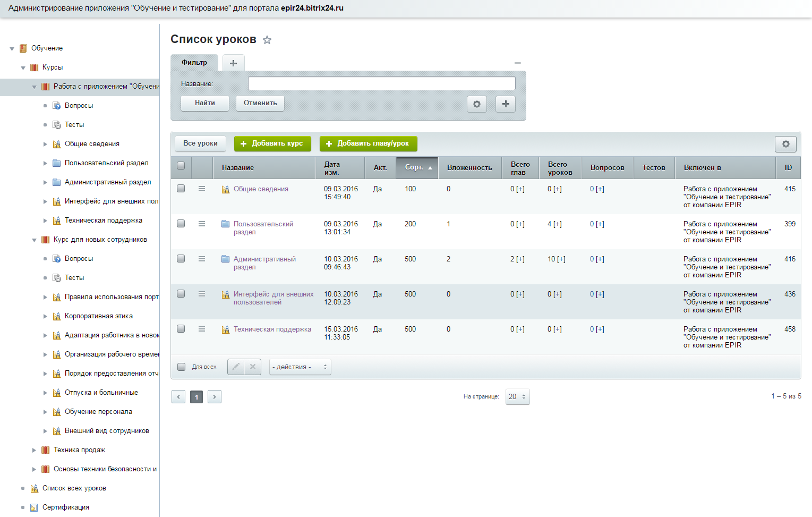Viewport: 812px width, 517px height.
Task: Check the Пользовательский раздел row checkbox
Action: pos(181,224)
